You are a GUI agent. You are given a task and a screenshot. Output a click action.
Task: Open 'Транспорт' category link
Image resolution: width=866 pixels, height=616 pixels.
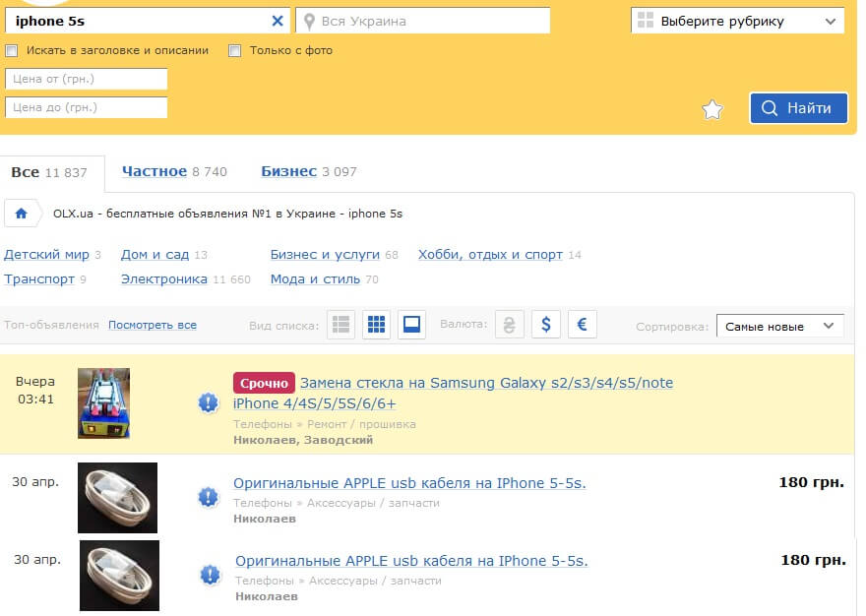coord(39,279)
